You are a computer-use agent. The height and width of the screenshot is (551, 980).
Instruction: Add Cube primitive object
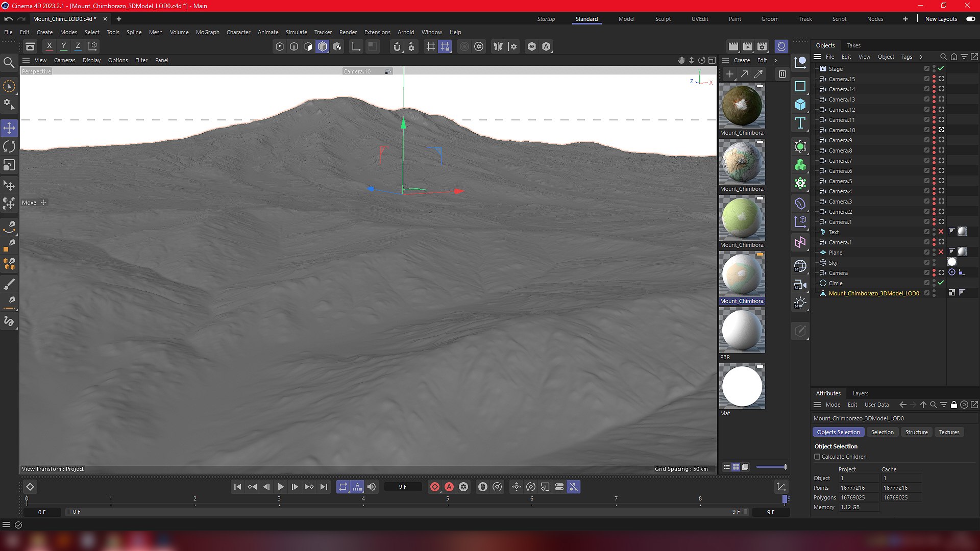pyautogui.click(x=800, y=105)
